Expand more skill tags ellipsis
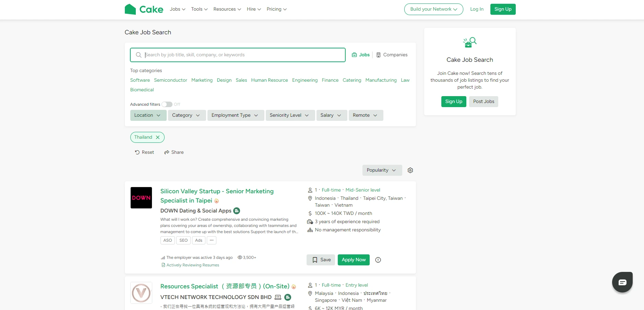The width and height of the screenshot is (644, 310). point(212,240)
